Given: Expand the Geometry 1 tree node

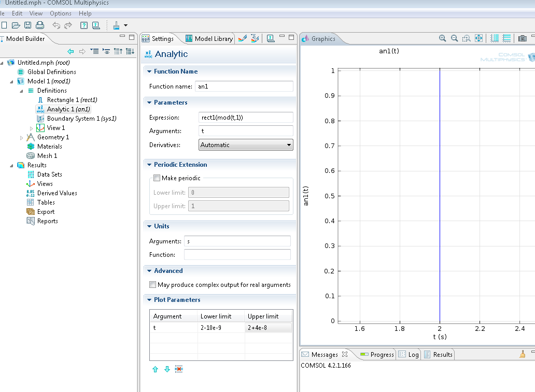Looking at the screenshot, I should [x=22, y=138].
